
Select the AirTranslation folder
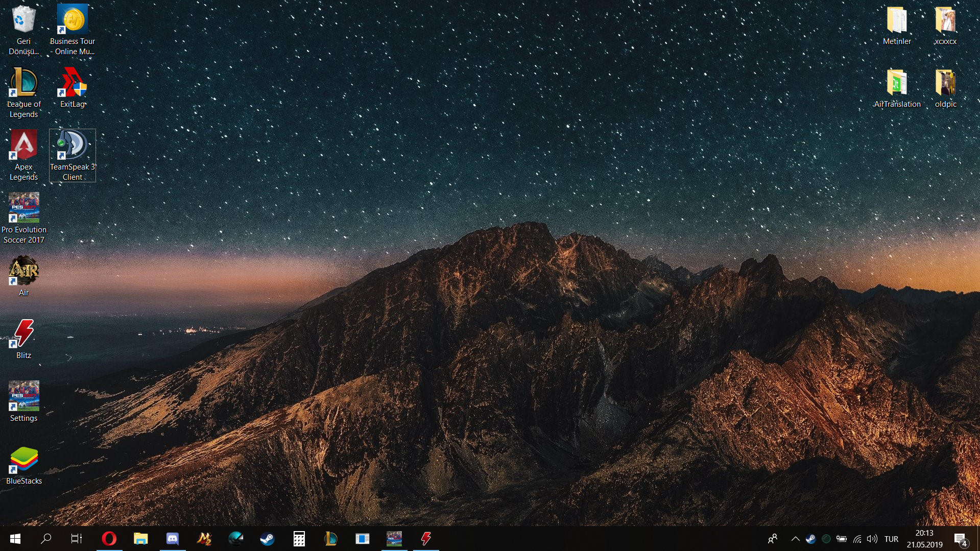[897, 88]
